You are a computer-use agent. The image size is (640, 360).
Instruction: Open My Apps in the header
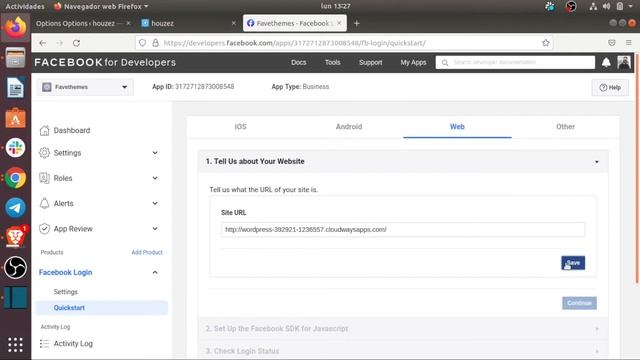coord(413,62)
